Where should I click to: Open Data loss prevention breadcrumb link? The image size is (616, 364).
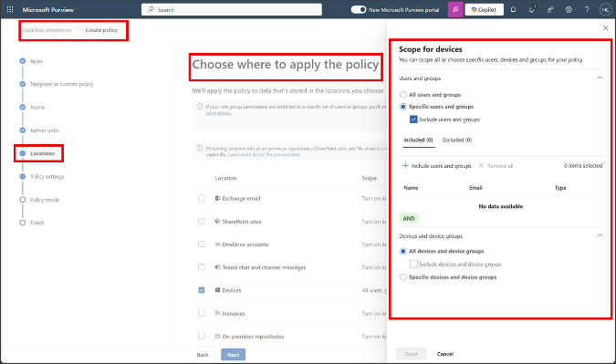point(47,30)
